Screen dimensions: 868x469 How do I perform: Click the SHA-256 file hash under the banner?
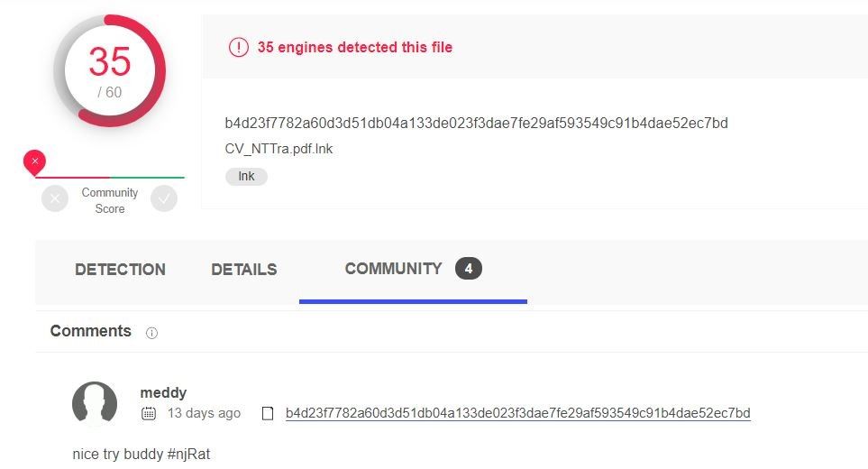476,123
